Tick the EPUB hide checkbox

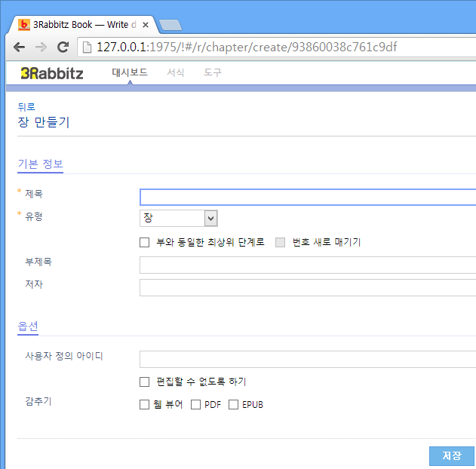tap(233, 405)
